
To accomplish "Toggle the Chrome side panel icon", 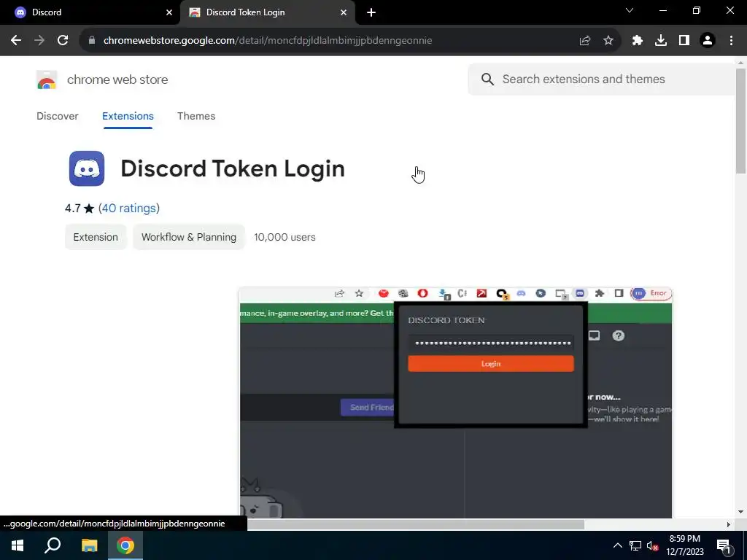I will [x=684, y=41].
